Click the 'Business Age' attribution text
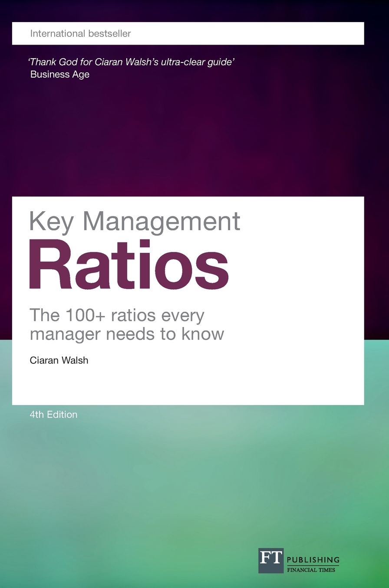Image resolution: width=389 pixels, height=588 pixels. click(x=60, y=74)
